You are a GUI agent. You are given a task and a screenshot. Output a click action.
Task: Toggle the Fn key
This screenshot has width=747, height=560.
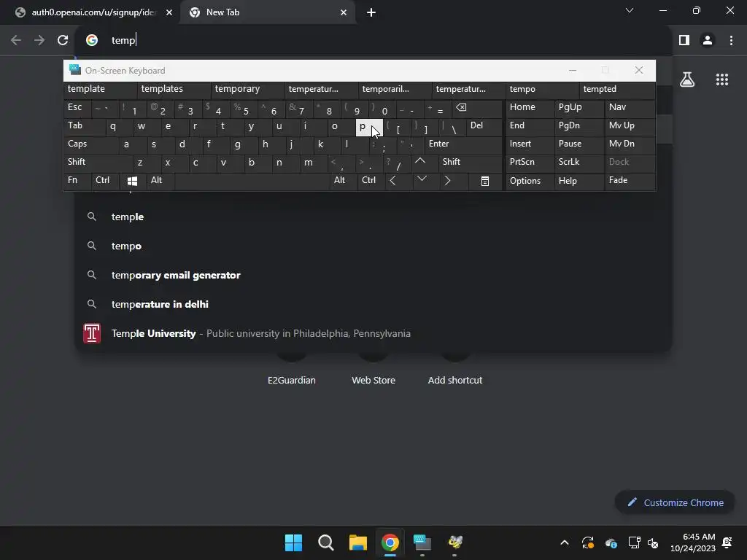[x=77, y=181]
